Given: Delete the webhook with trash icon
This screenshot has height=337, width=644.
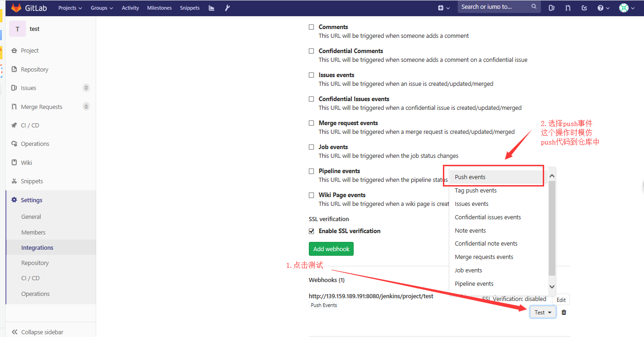Looking at the screenshot, I should click(564, 313).
